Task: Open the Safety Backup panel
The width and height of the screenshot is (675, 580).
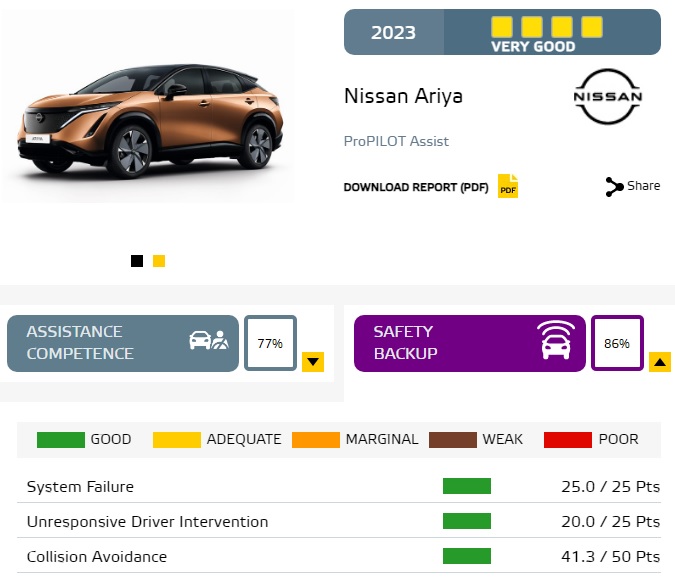Action: pyautogui.click(x=470, y=343)
